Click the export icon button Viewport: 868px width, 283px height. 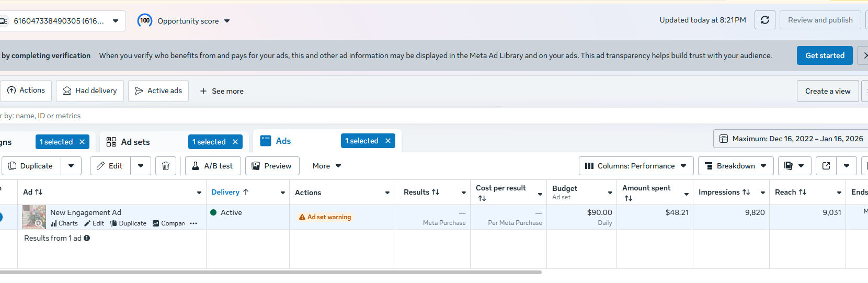coord(826,166)
